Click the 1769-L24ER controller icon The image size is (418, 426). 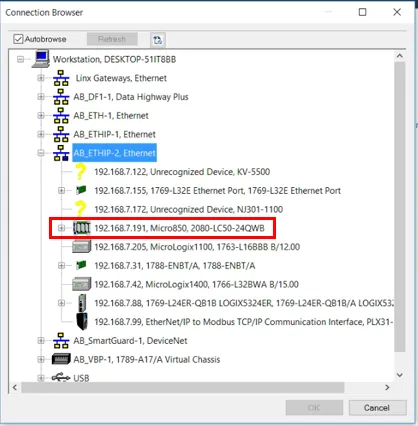(82, 303)
